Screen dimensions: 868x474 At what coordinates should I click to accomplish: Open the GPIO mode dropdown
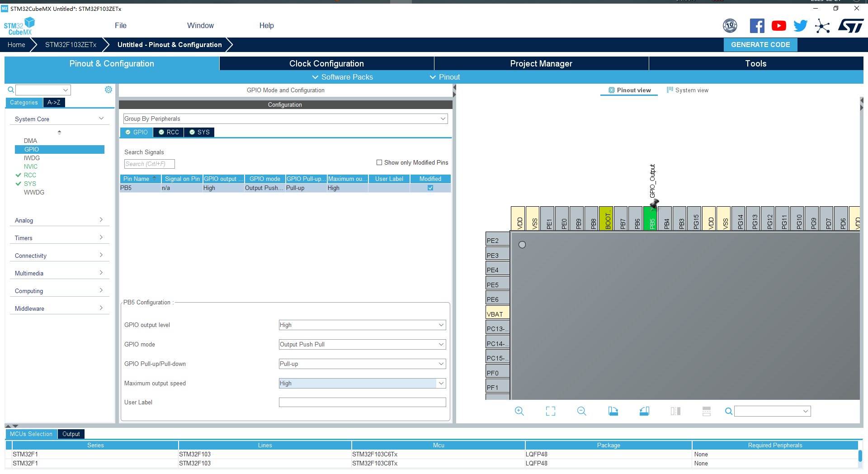pyautogui.click(x=362, y=344)
